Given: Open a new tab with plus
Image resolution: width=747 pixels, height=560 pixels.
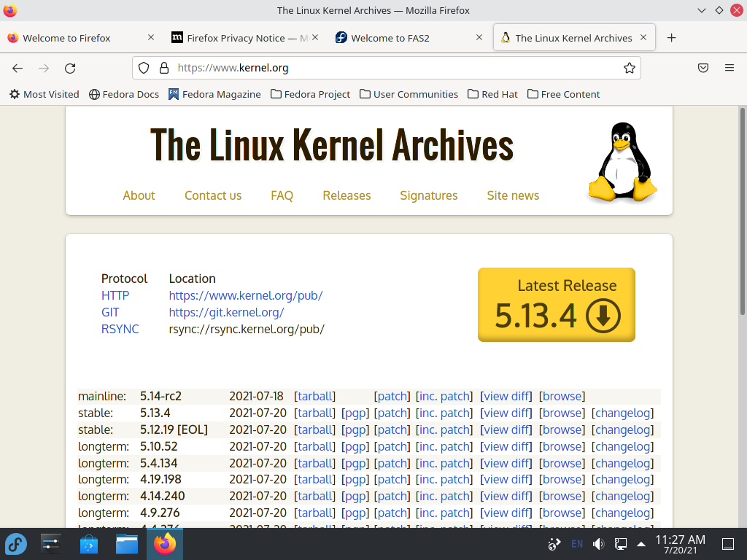Looking at the screenshot, I should [671, 38].
